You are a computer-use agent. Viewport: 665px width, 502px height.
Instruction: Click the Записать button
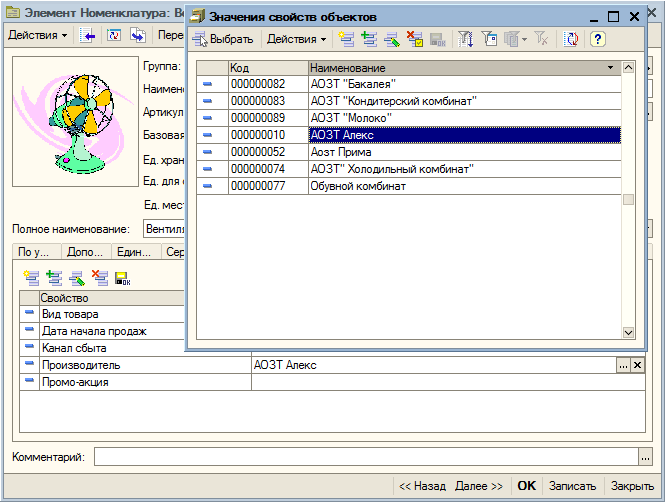click(572, 486)
